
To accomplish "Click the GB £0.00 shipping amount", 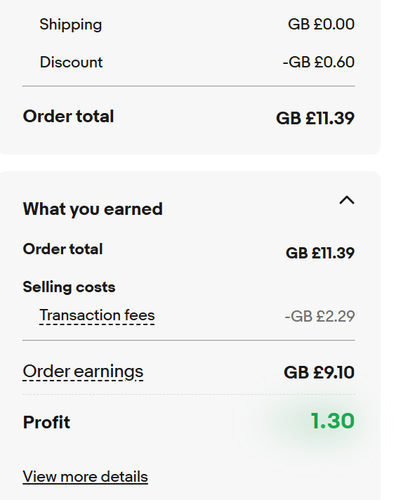I will (321, 24).
